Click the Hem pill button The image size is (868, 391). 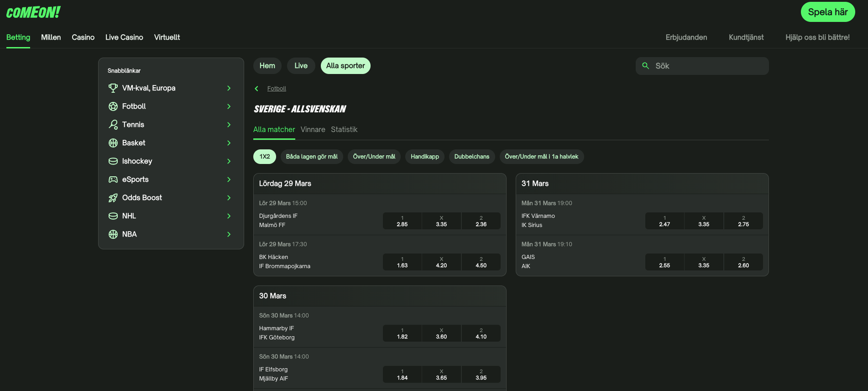click(267, 66)
